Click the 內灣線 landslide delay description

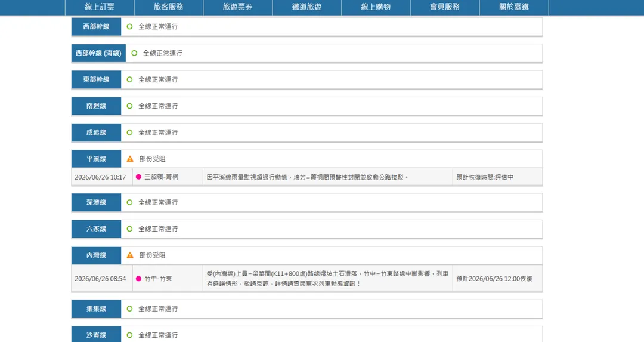click(327, 279)
